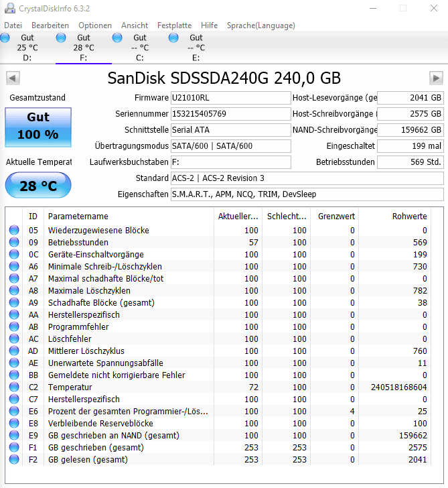
Task: Click status orb for Geräte-Einschaltvorgänge row
Action: tap(14, 254)
